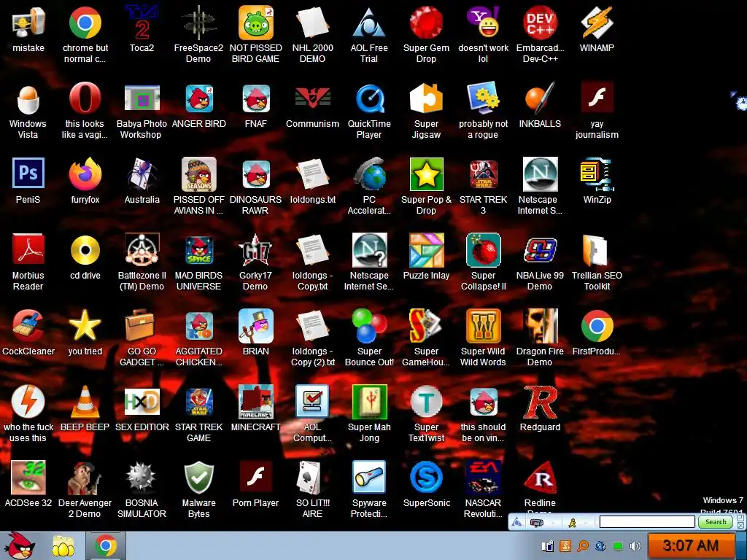Open Morbius Reader PDF icon
This screenshot has width=747, height=560.
point(28,250)
